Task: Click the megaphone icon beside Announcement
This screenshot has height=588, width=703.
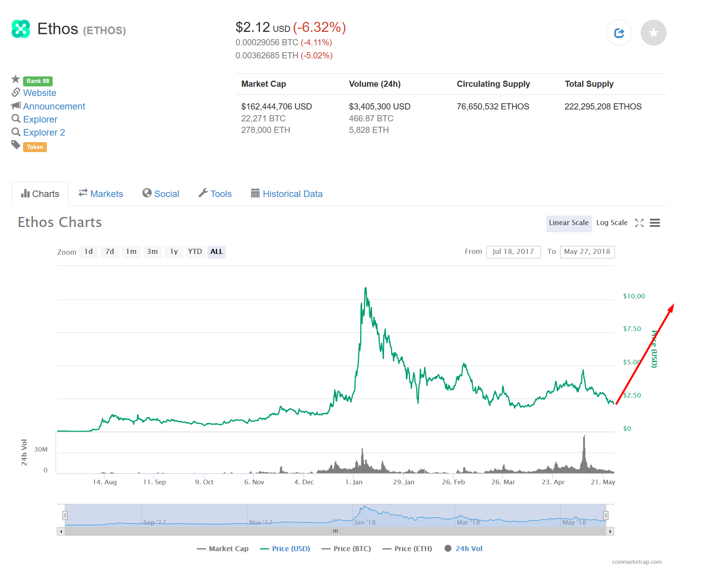Action: point(16,105)
